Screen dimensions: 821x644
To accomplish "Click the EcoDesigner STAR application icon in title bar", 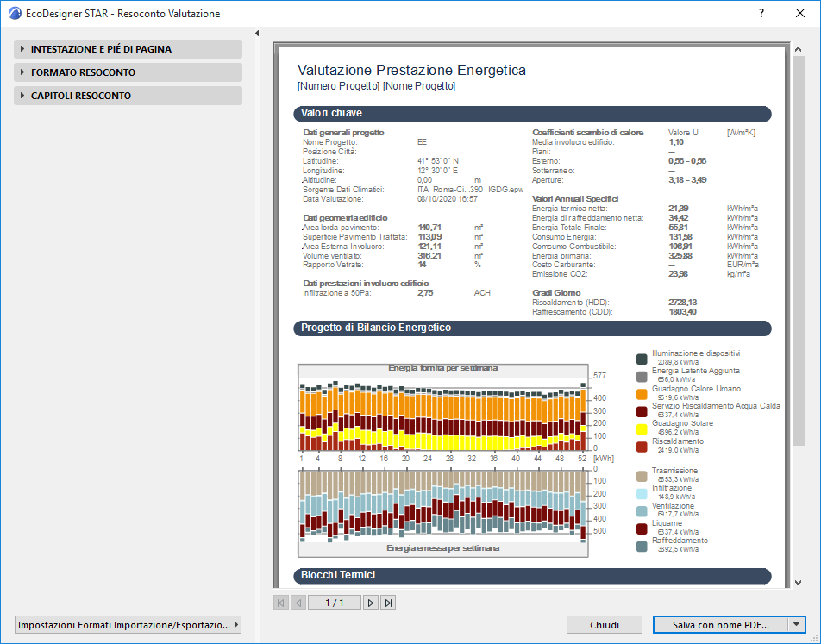I will (15, 13).
